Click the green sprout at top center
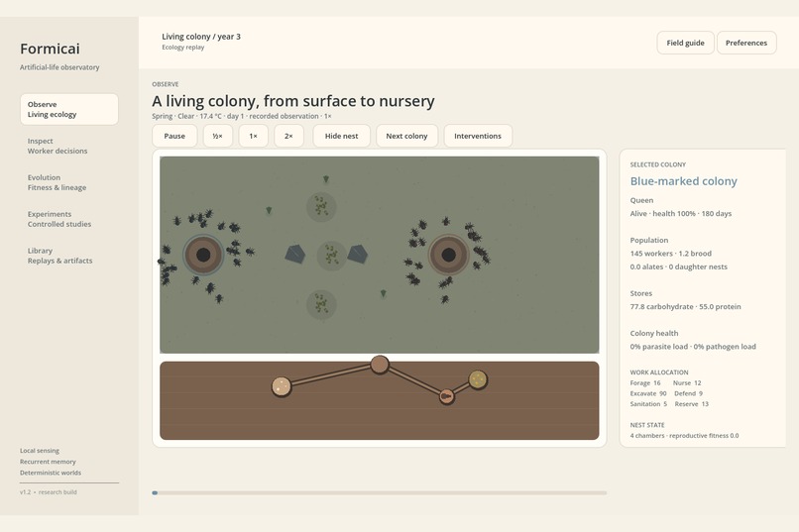Image resolution: width=799 pixels, height=532 pixels. point(326,179)
